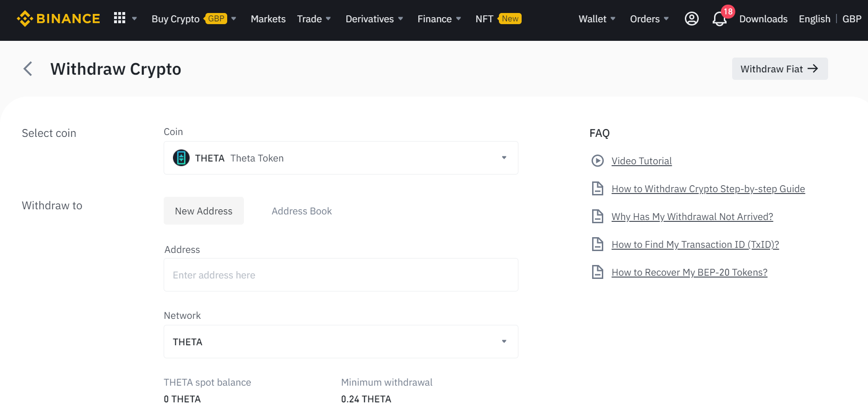Open the Downloads menu item

763,19
